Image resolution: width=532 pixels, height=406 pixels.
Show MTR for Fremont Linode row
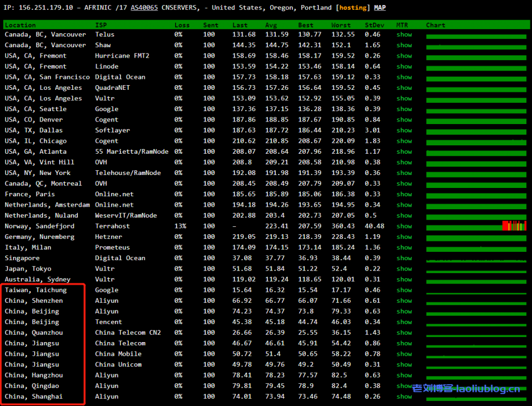[404, 66]
